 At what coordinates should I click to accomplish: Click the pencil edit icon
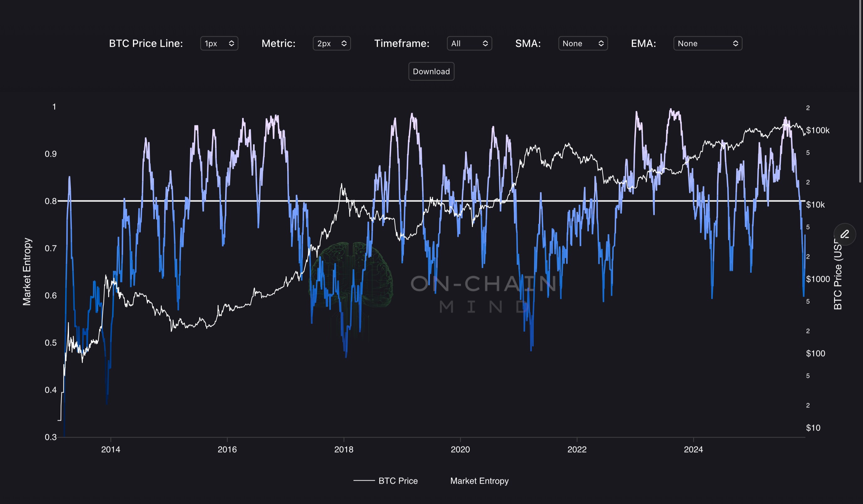click(844, 234)
